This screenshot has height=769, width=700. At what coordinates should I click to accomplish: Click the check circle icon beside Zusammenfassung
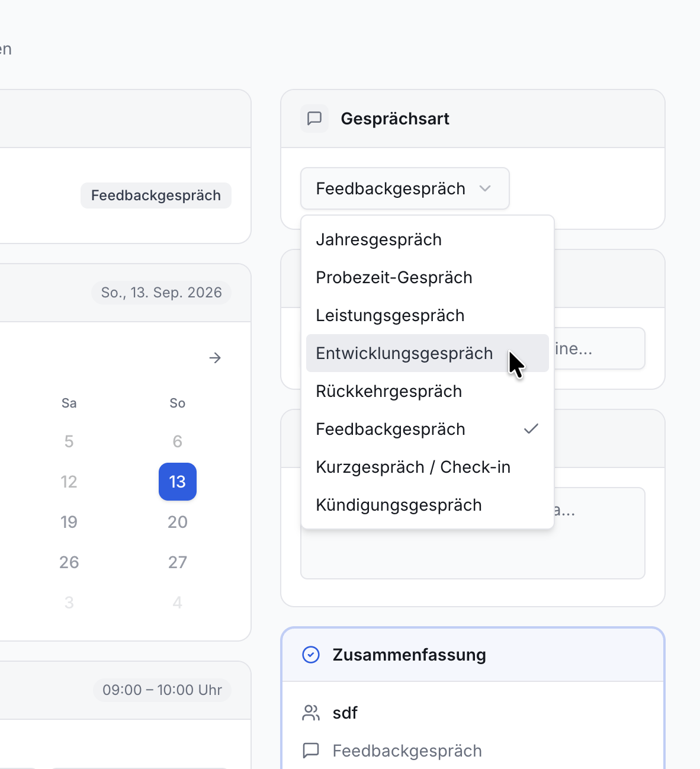(311, 655)
